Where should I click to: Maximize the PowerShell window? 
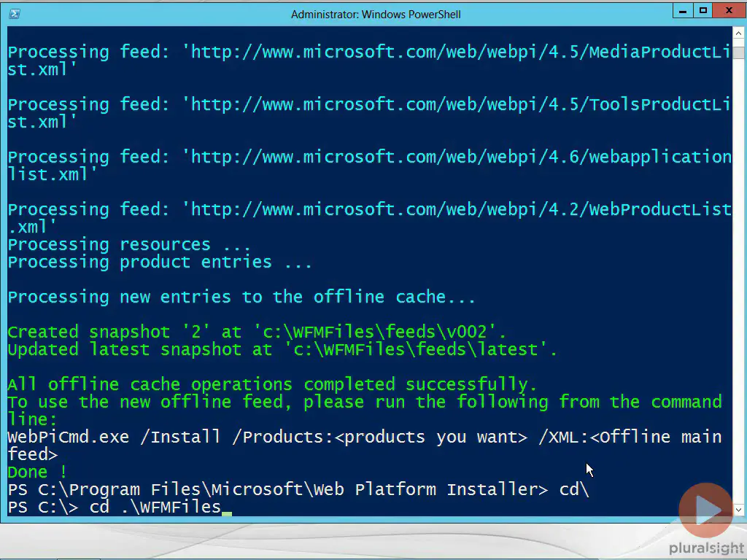[703, 10]
